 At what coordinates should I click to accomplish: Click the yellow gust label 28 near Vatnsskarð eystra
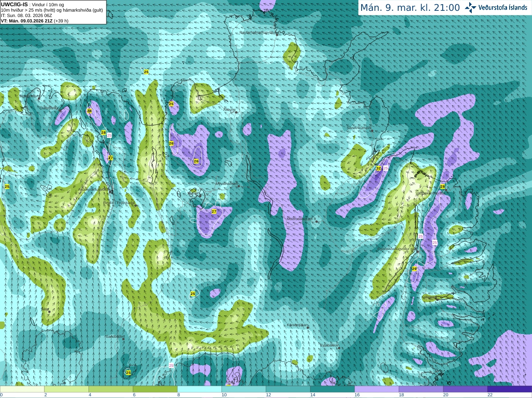point(443,187)
